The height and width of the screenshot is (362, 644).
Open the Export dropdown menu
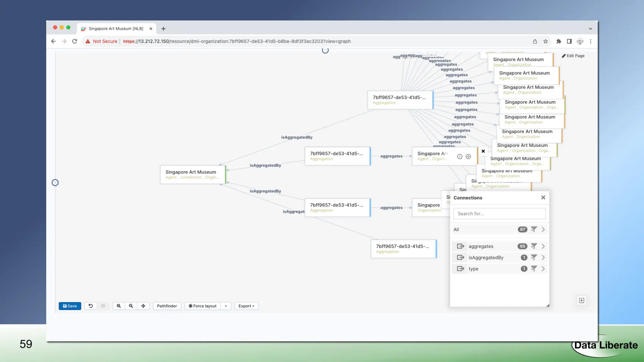coord(246,306)
